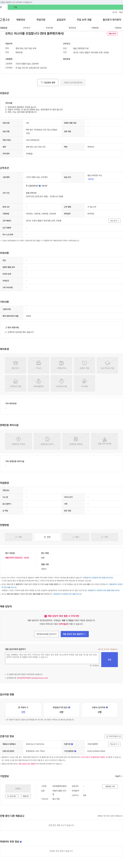Select the 장애인용 화장실 facility card

76,441
